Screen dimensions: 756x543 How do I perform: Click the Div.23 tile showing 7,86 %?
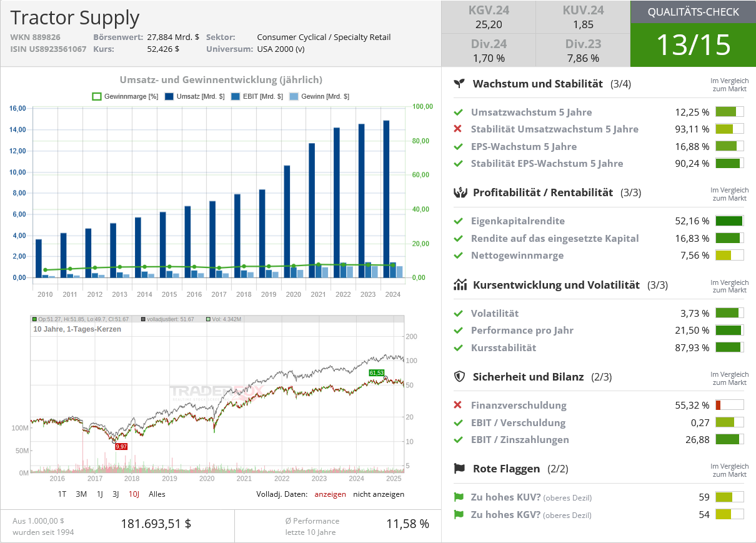coord(583,51)
